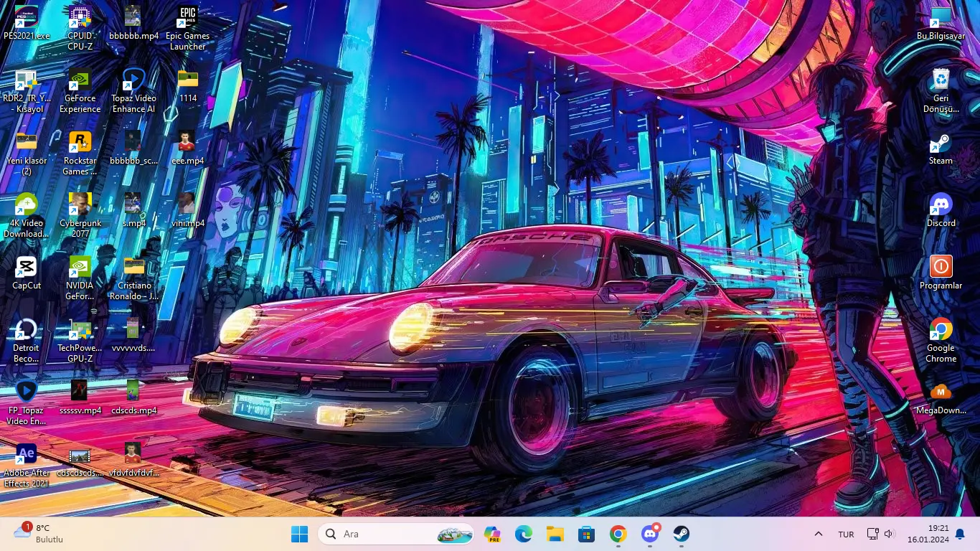Viewport: 980px width, 551px height.
Task: Launch Steam desktop shortcut
Action: (x=941, y=148)
